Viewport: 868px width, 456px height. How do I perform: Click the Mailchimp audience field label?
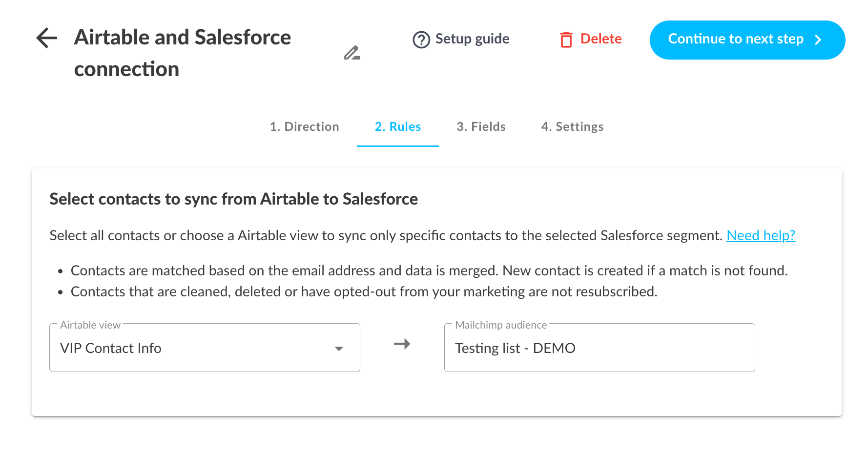[500, 325]
